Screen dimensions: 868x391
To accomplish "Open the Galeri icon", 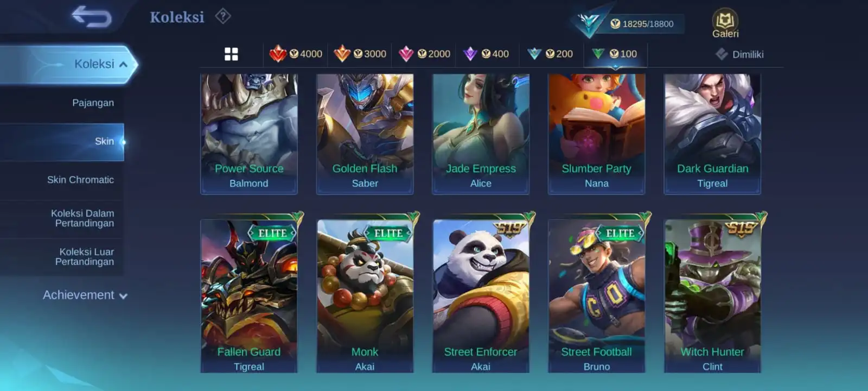I will [725, 23].
